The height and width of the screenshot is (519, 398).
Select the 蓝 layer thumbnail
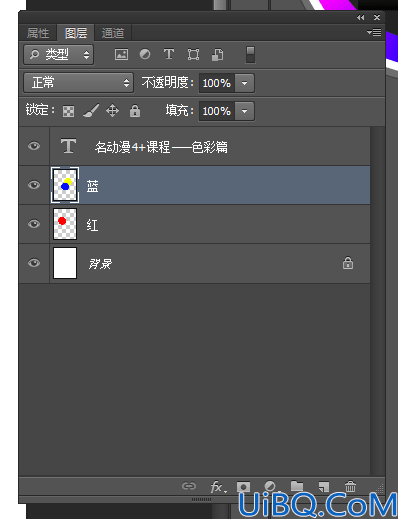click(65, 185)
